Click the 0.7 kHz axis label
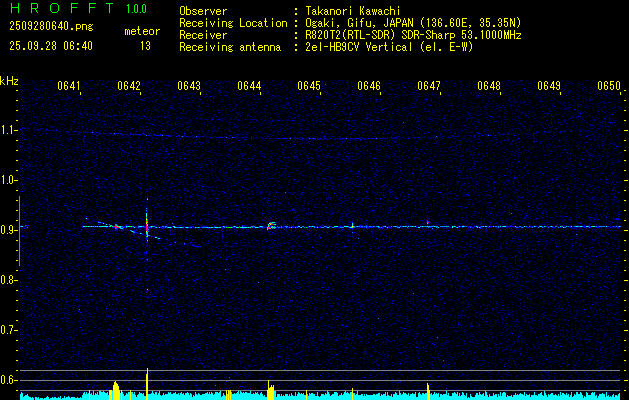Viewport: 629px width, 400px height. point(9,331)
